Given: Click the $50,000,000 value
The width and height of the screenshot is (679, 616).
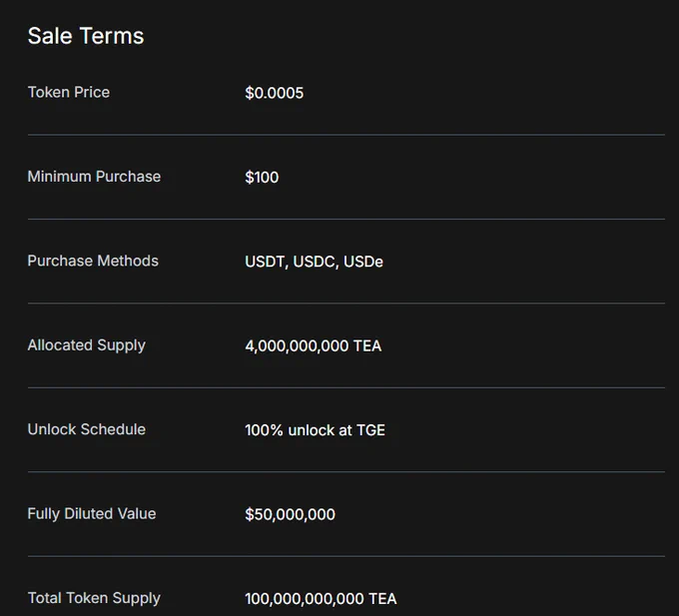Looking at the screenshot, I should click(290, 514).
